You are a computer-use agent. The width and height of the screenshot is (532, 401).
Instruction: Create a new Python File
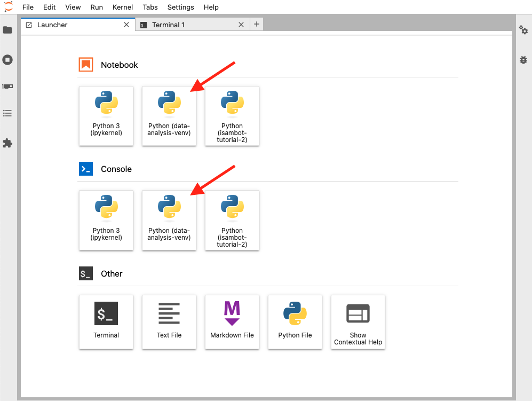click(295, 322)
